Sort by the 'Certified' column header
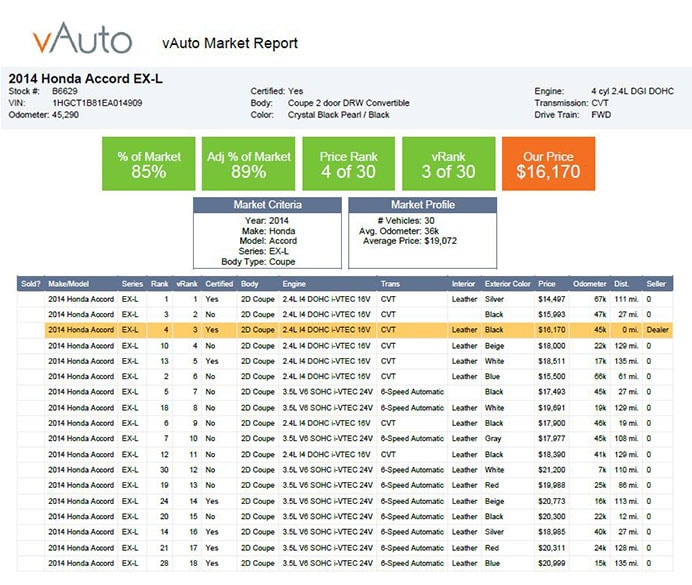 click(x=219, y=284)
